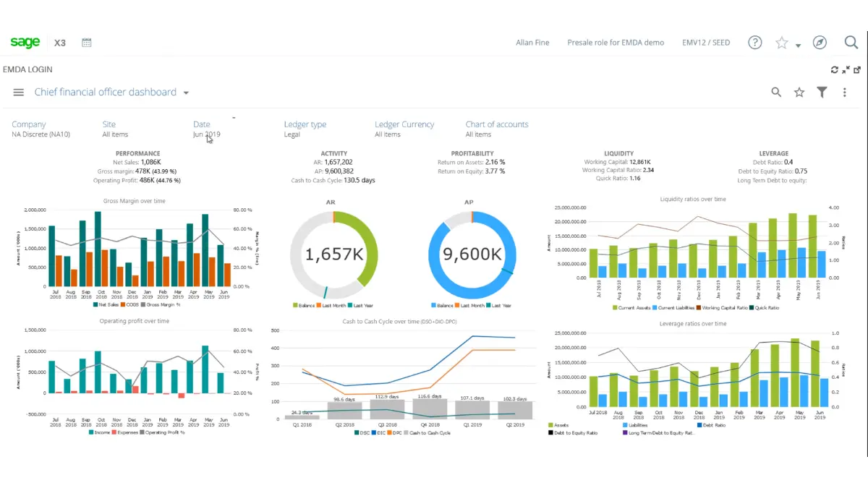Screen dimensions: 868x488
Task: Toggle the Quick Ratio series in liquidity legend
Action: [767, 308]
